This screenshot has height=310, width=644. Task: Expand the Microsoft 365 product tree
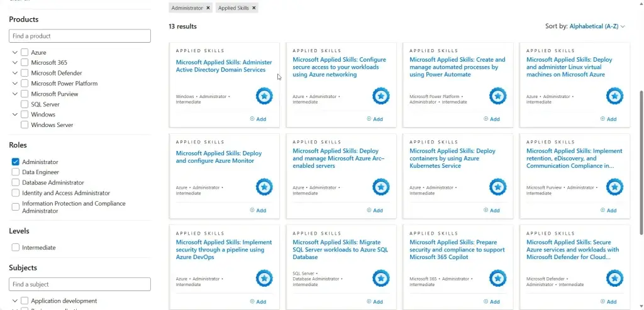15,62
